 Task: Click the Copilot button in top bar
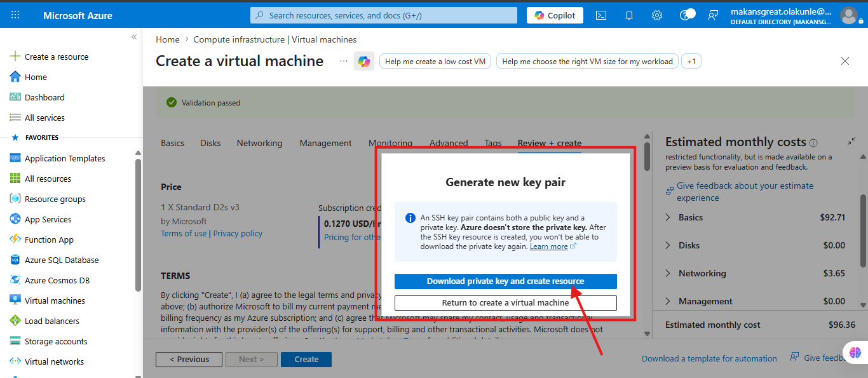click(x=555, y=15)
